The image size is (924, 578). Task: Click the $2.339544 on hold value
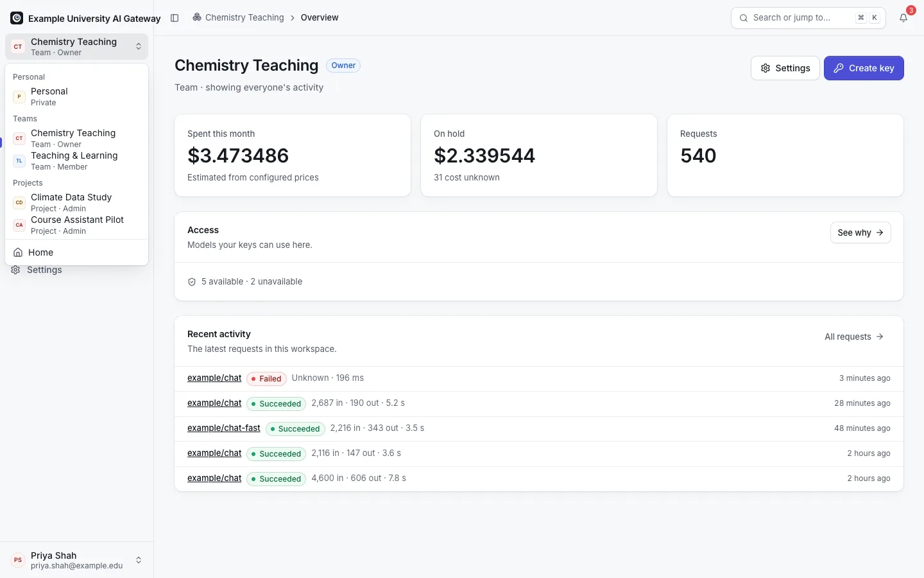pyautogui.click(x=484, y=155)
